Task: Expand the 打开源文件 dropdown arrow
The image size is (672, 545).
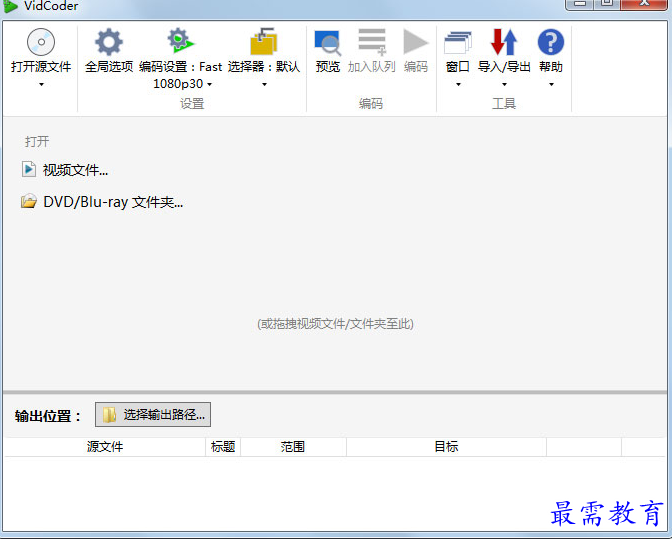Action: coord(41,84)
